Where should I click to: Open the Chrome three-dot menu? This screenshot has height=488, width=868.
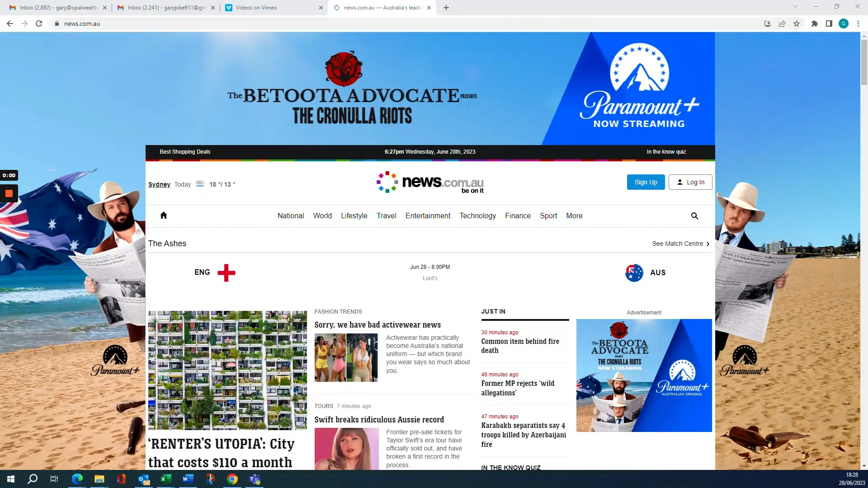click(858, 23)
